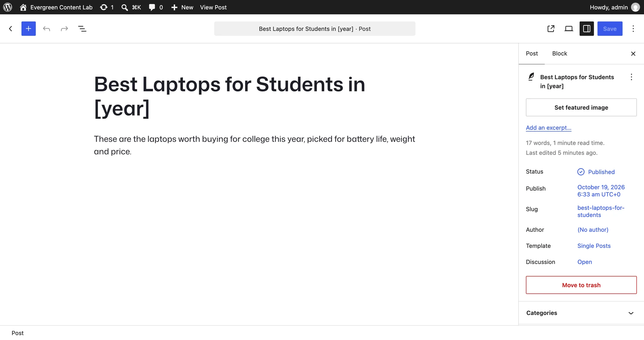Click the Save button
This screenshot has width=644, height=340.
(x=610, y=29)
